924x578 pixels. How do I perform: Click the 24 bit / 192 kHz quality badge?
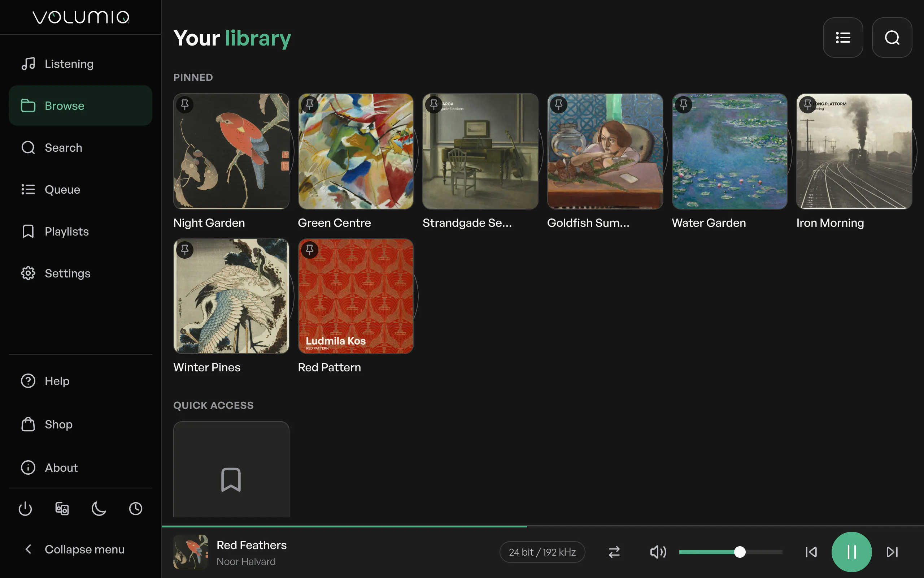pyautogui.click(x=542, y=552)
